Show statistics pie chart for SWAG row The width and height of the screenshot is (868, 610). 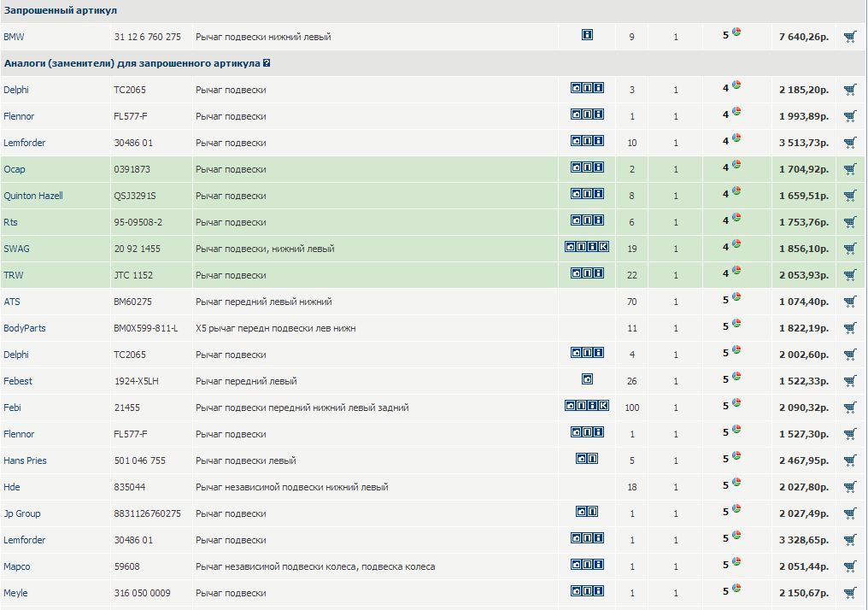(736, 244)
